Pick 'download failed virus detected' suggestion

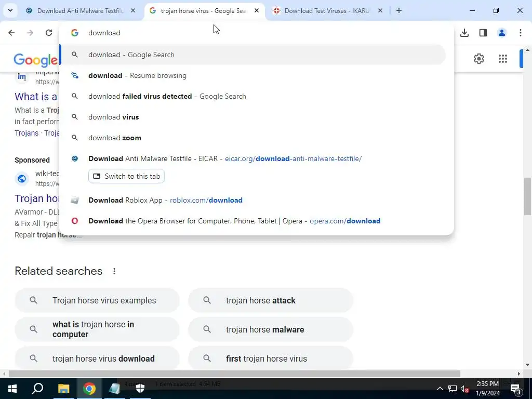pyautogui.click(x=253, y=96)
